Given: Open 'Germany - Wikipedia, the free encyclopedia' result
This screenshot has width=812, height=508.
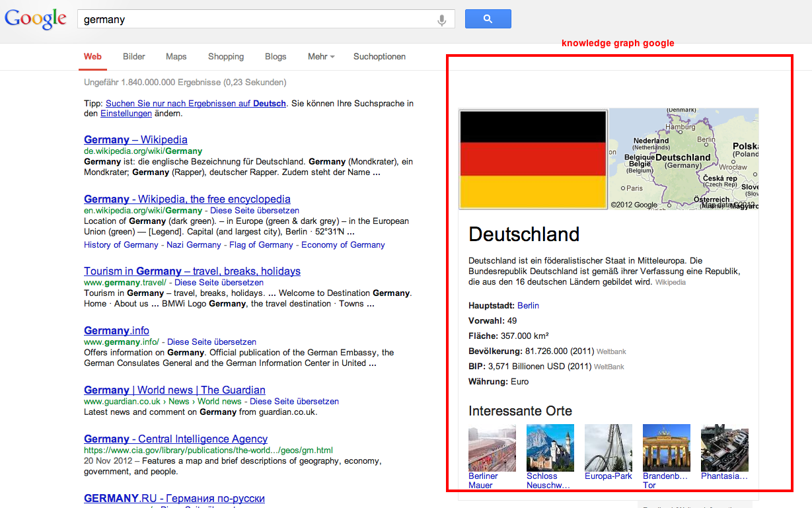Looking at the screenshot, I should tap(187, 199).
